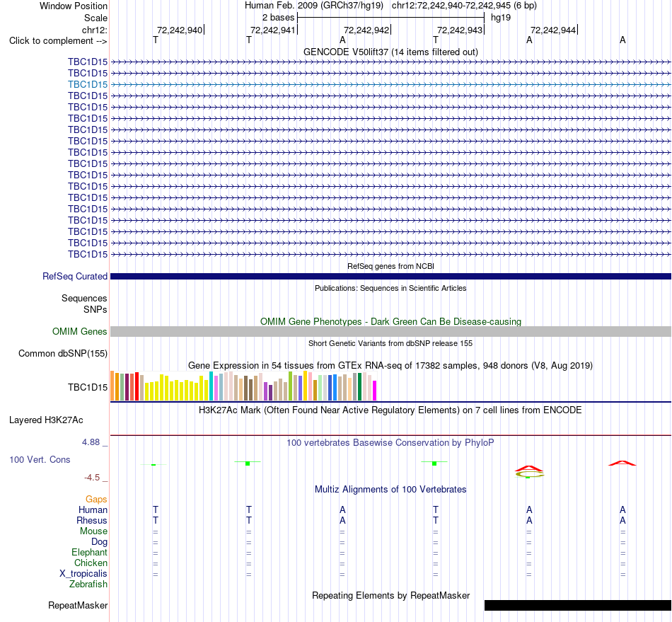Click the gray OMIM Genes bar
Viewport: 672px width, 622px height.
pos(390,331)
